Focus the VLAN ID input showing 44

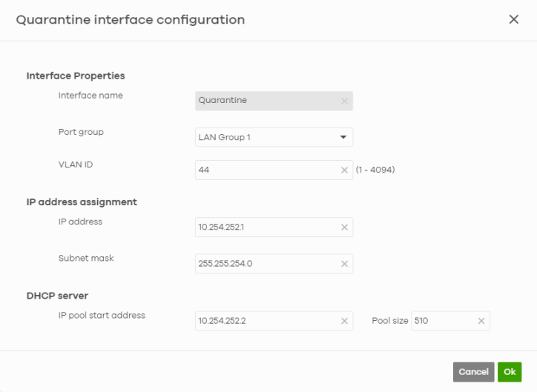[263, 170]
